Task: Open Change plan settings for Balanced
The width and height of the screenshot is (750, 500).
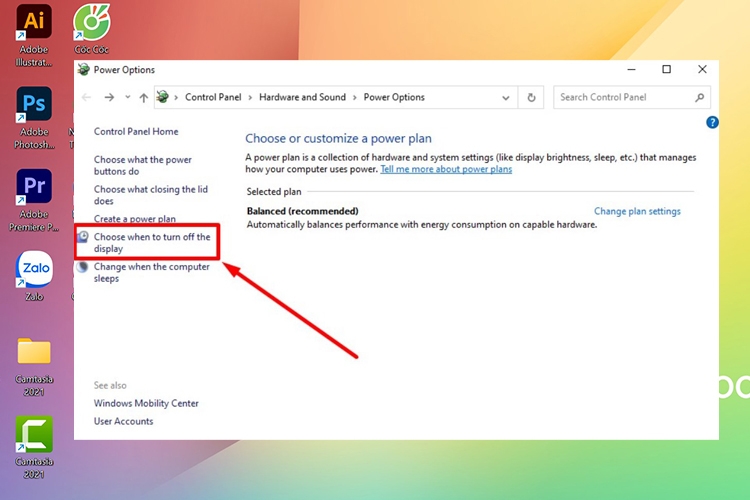Action: (x=637, y=211)
